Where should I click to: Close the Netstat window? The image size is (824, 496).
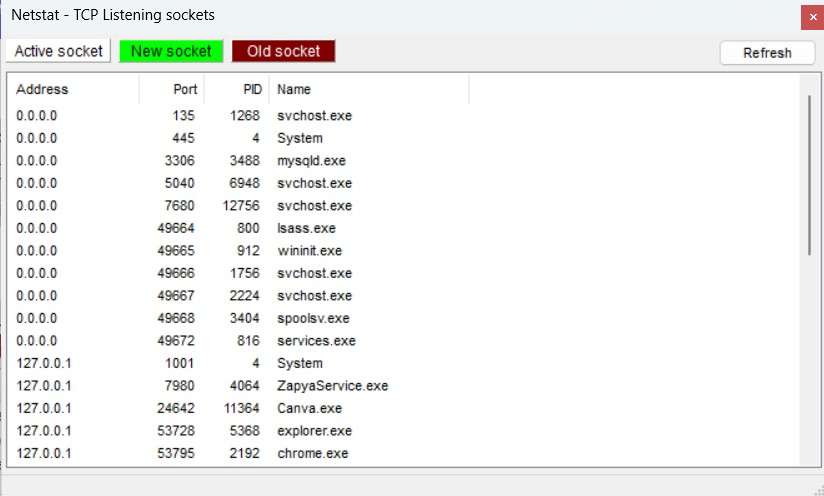pyautogui.click(x=812, y=17)
